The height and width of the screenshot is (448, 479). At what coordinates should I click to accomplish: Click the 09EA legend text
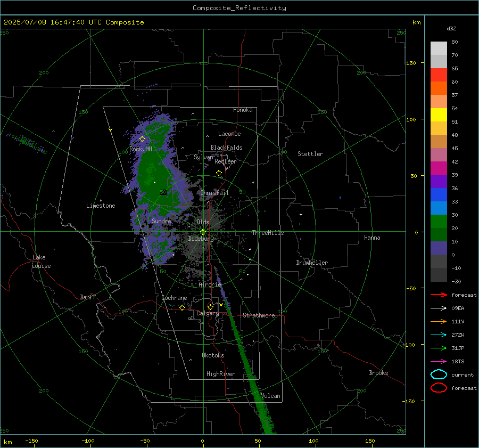458,308
